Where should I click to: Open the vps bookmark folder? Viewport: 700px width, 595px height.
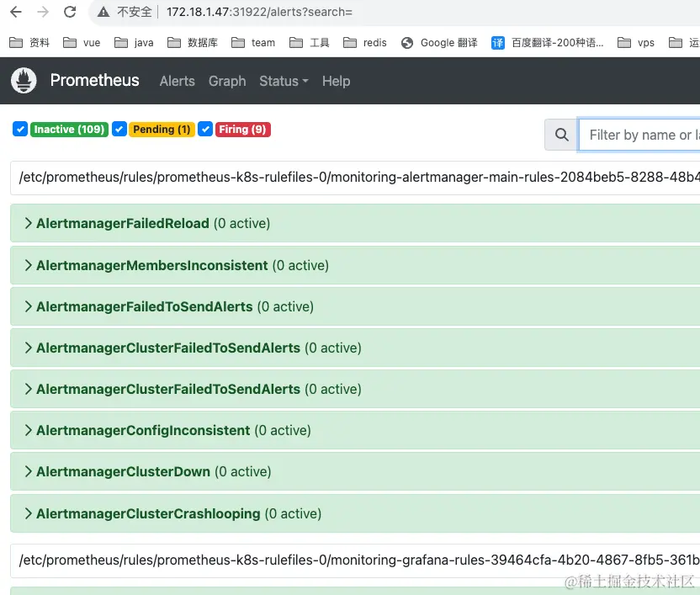tap(636, 42)
